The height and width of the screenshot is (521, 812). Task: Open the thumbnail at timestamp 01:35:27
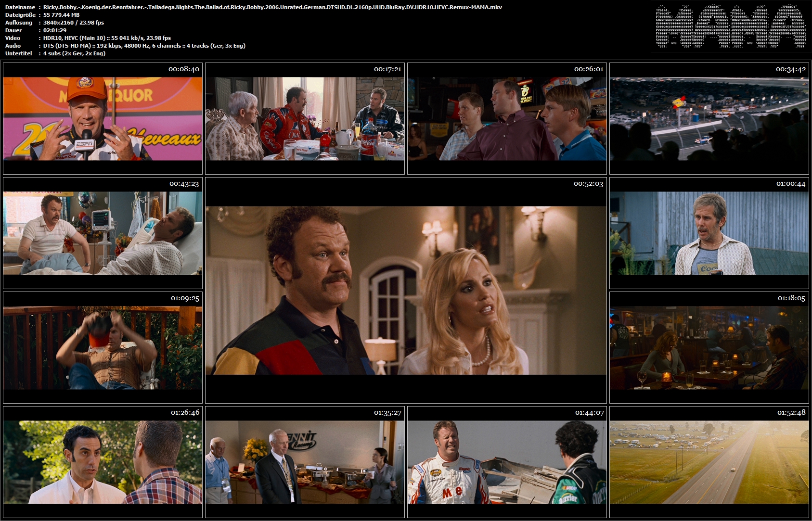[x=305, y=462]
